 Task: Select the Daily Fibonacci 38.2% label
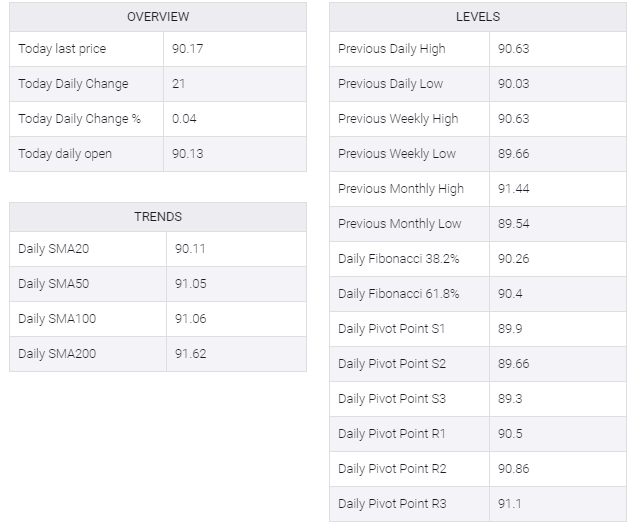[399, 259]
